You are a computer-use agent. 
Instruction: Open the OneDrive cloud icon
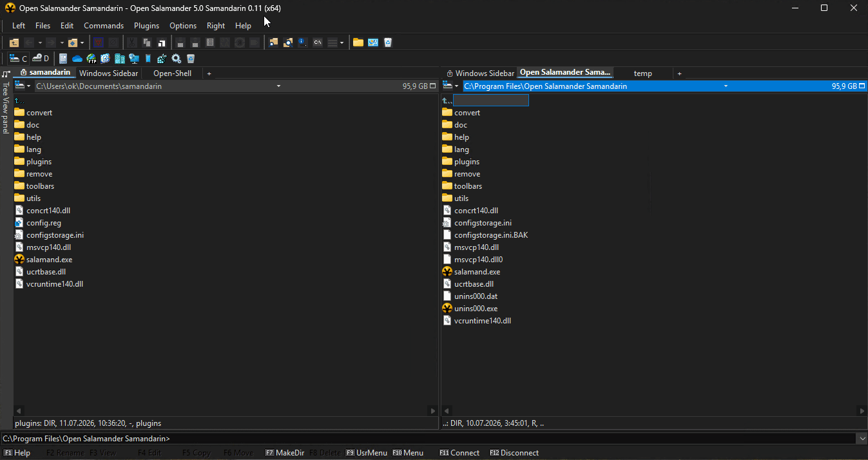pyautogui.click(x=77, y=59)
